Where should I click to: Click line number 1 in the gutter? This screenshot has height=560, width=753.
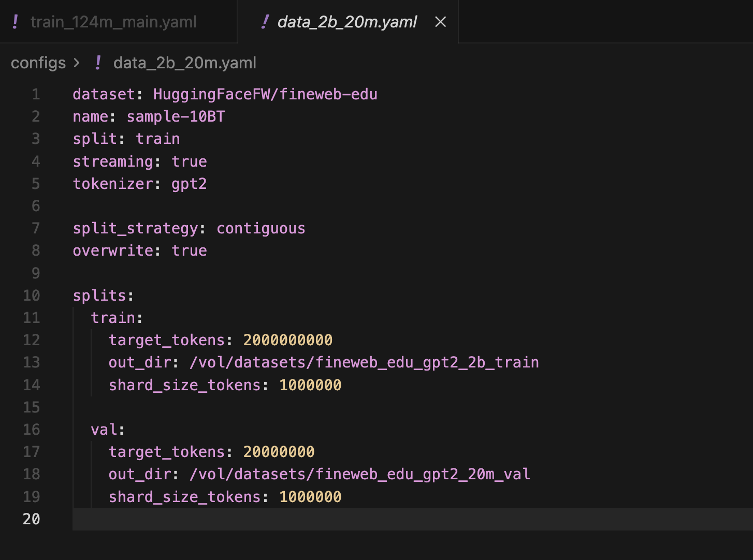(36, 94)
